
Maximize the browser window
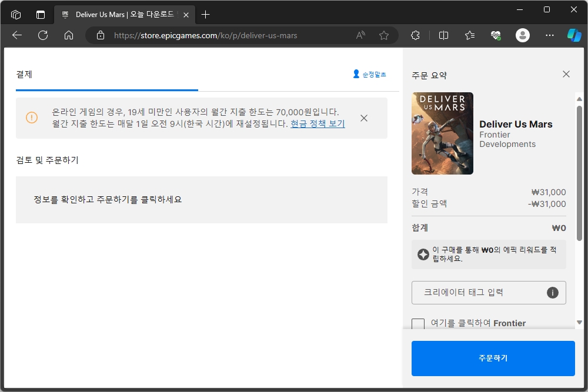[x=547, y=10]
